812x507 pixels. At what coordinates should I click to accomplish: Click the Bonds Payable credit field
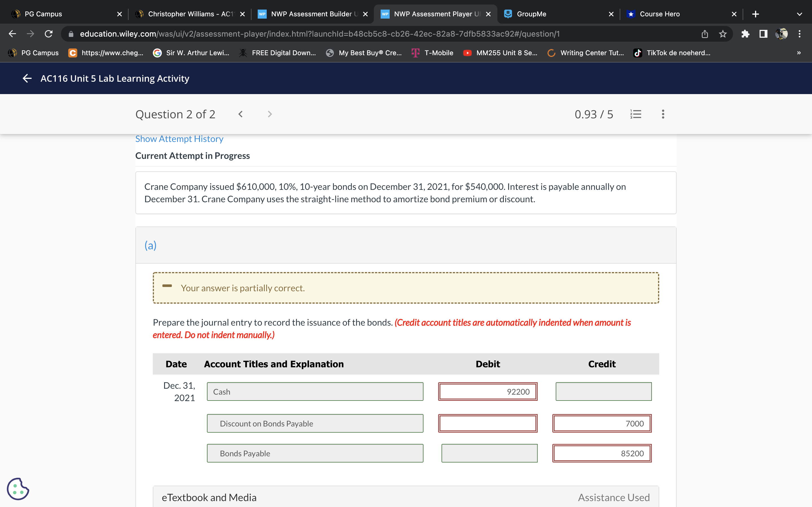[602, 453]
